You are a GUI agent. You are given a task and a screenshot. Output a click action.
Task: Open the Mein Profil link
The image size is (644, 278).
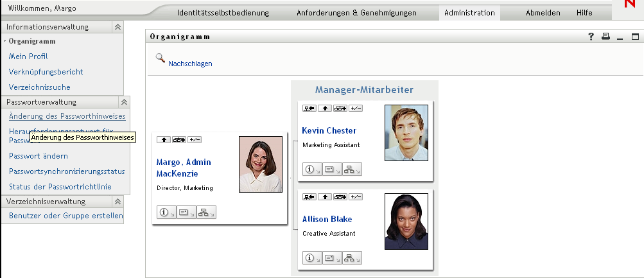28,56
